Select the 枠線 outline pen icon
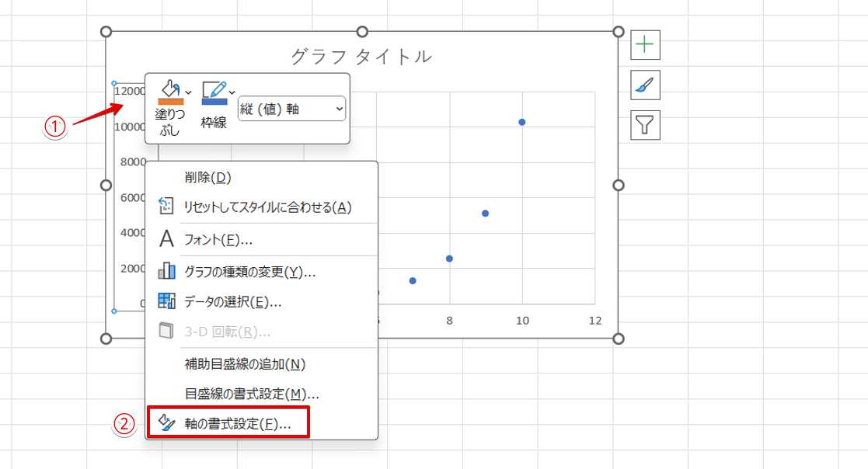 214,88
